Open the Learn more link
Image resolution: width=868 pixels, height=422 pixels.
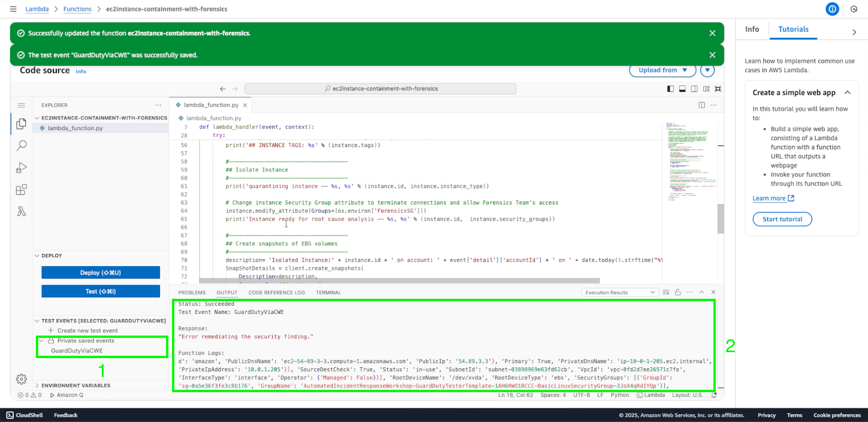coord(773,198)
